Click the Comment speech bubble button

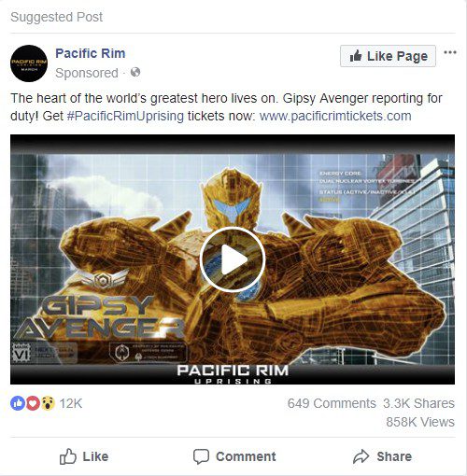coord(234,456)
